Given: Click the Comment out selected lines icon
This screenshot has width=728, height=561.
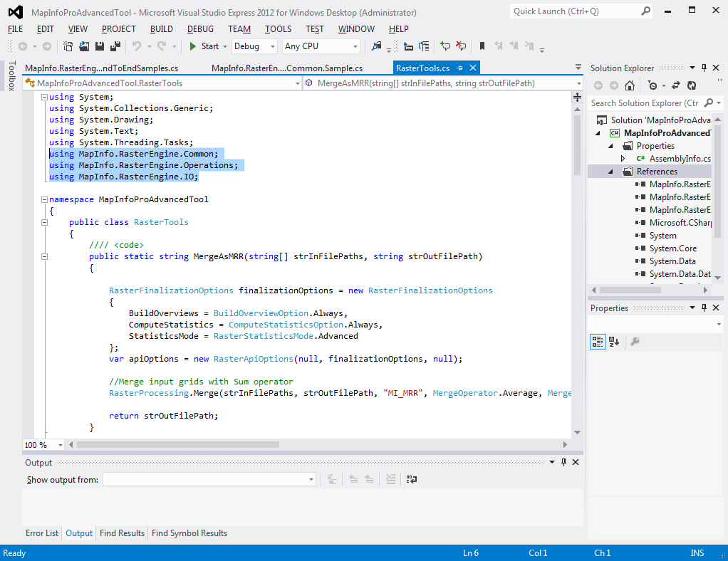Looking at the screenshot, I should (x=445, y=46).
